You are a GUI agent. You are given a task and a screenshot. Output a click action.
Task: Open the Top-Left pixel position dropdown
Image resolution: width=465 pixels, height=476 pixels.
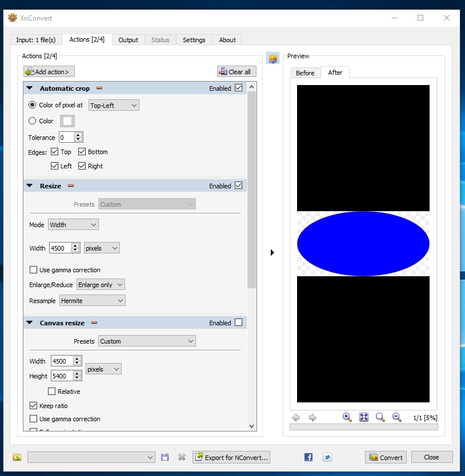(114, 106)
